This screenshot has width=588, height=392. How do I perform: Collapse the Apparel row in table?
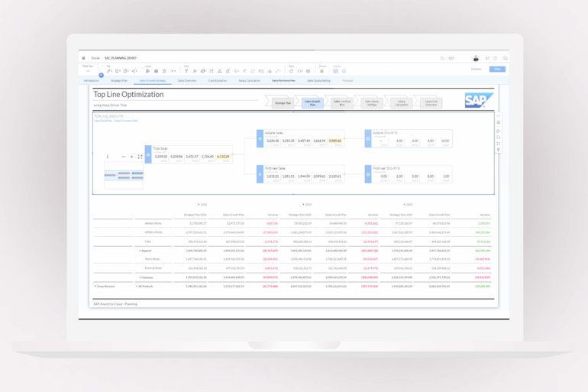(x=140, y=251)
